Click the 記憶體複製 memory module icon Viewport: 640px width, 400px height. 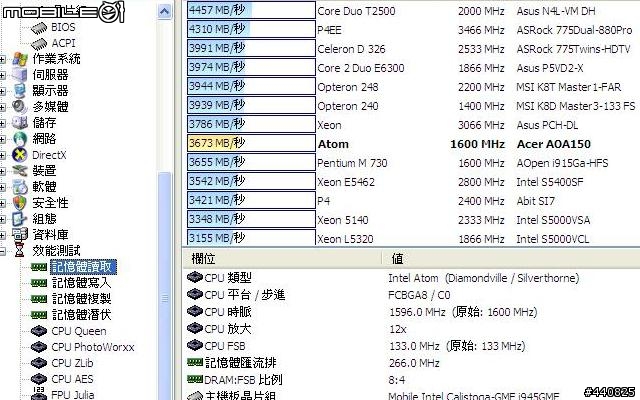point(39,299)
